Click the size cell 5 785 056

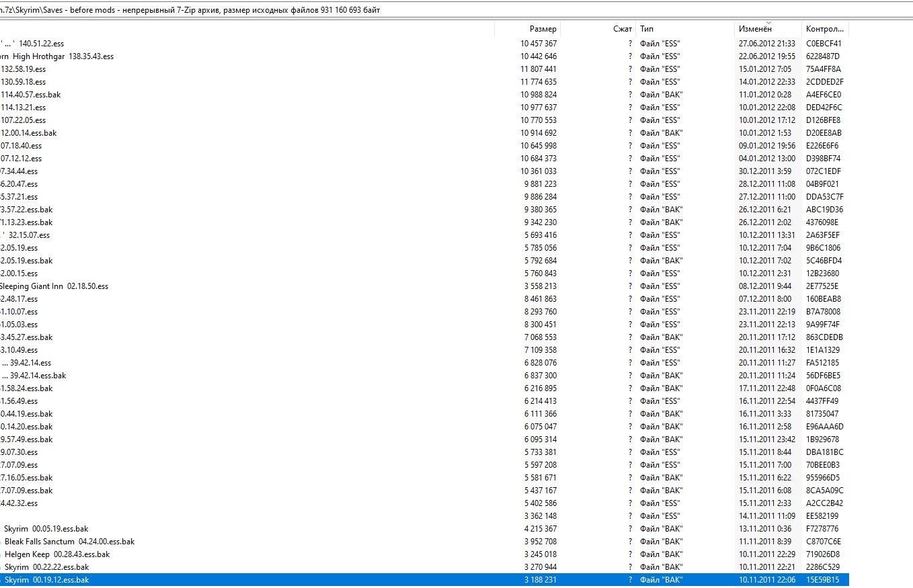point(541,248)
